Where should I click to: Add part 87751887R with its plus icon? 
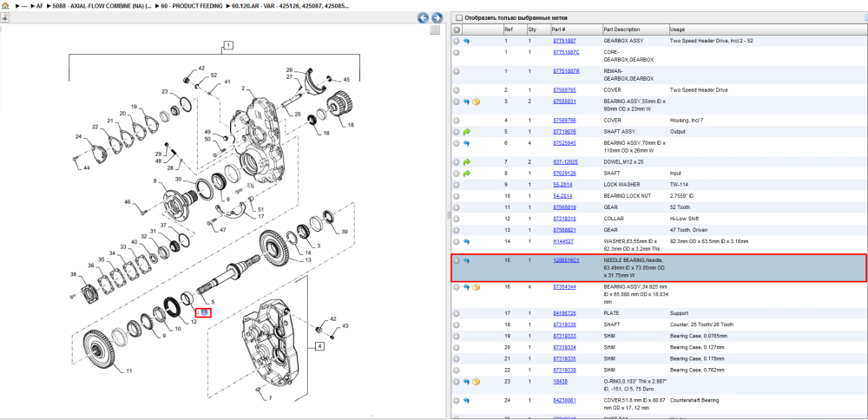[x=457, y=71]
